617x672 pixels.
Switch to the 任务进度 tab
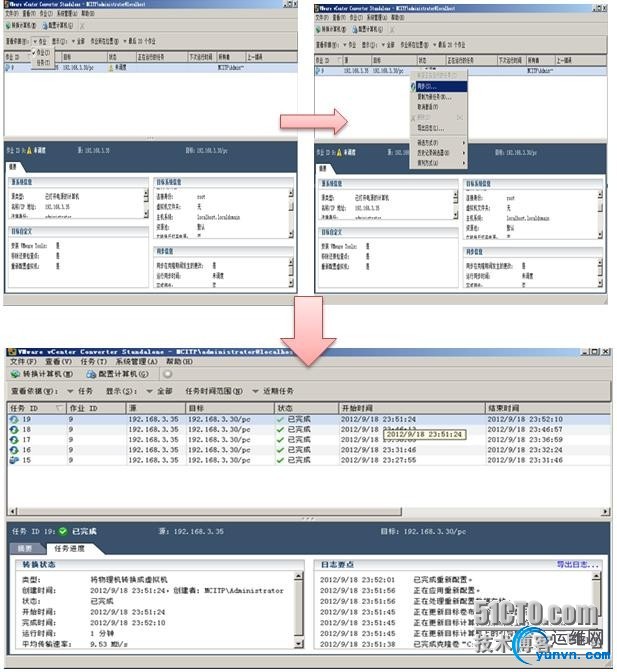pos(69,549)
